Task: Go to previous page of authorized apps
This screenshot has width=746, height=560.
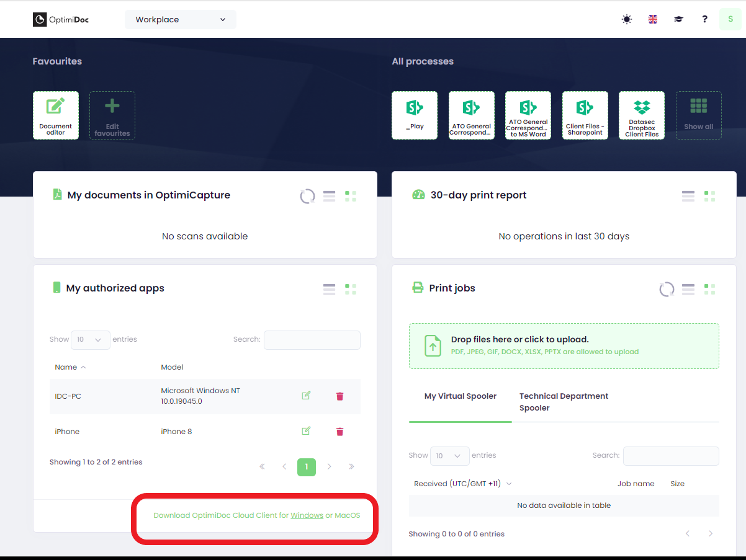Action: pyautogui.click(x=284, y=466)
